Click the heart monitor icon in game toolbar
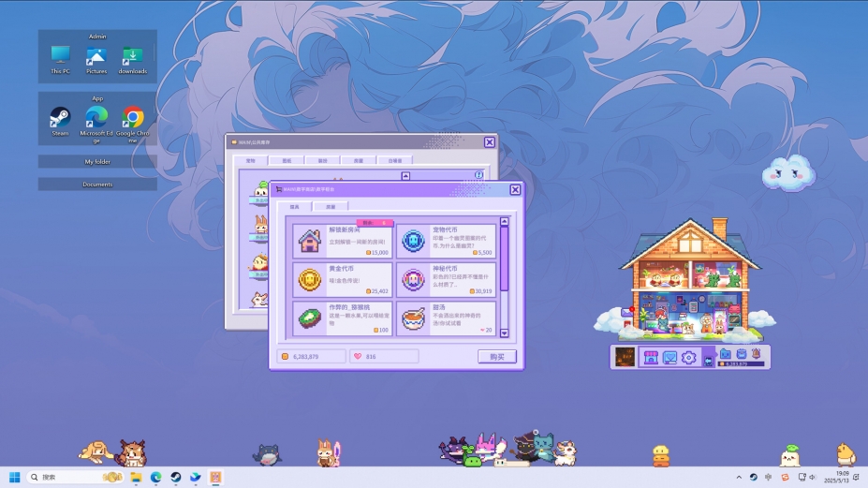The width and height of the screenshot is (868, 488). click(x=669, y=358)
